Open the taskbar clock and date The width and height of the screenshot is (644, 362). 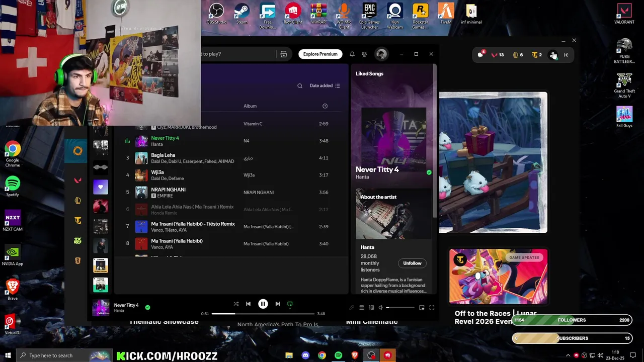point(615,355)
